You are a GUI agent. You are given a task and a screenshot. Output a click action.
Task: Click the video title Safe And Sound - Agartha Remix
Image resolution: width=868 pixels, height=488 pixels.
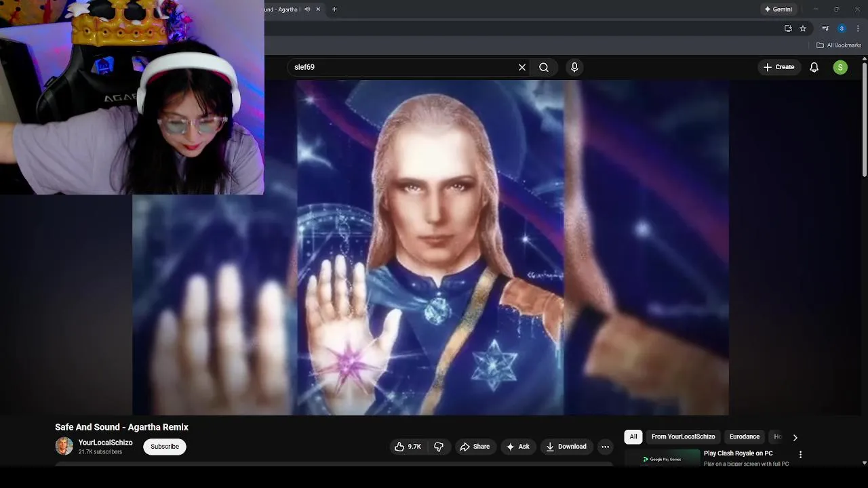point(122,427)
